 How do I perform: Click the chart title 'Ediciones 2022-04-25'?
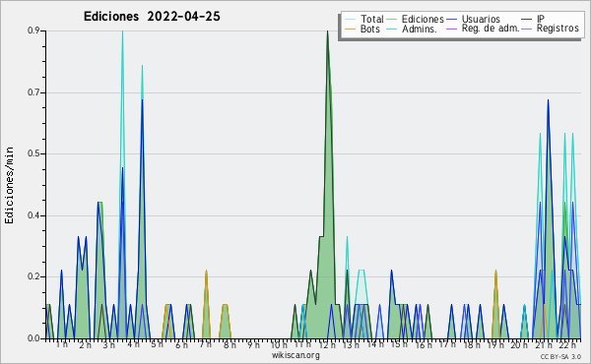tap(152, 17)
